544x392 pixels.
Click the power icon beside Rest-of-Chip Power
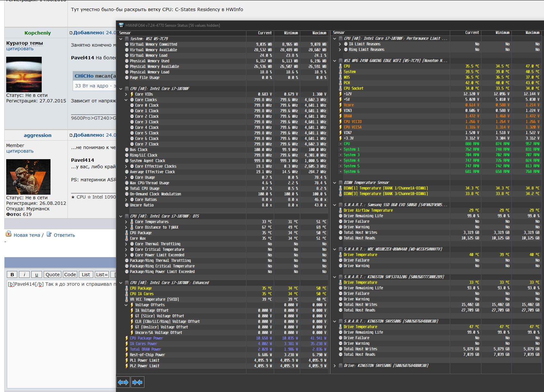click(127, 355)
